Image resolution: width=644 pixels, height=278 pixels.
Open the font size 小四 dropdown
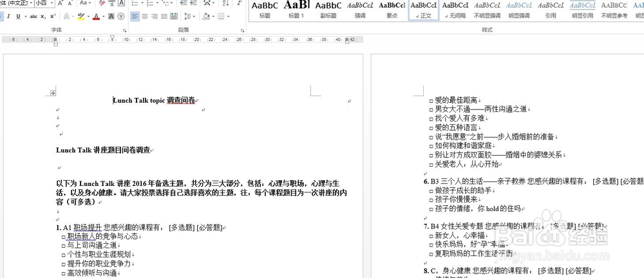(52, 3)
